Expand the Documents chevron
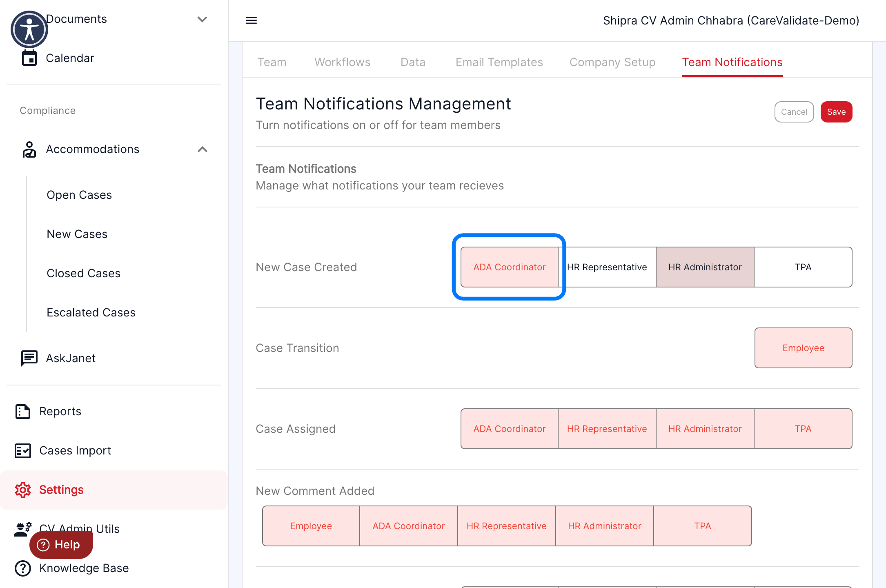The height and width of the screenshot is (588, 886). pyautogui.click(x=203, y=19)
